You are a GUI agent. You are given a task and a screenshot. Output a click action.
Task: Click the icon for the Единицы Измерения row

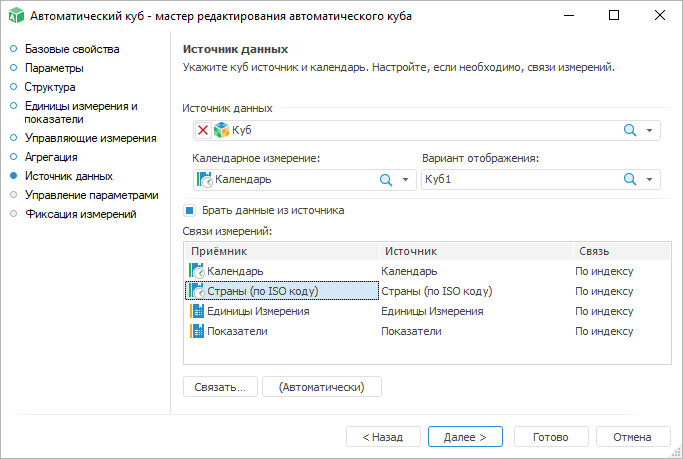point(197,311)
